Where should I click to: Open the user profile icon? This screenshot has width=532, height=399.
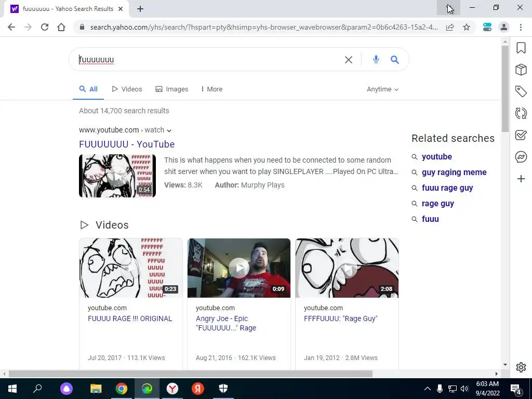[x=504, y=27]
